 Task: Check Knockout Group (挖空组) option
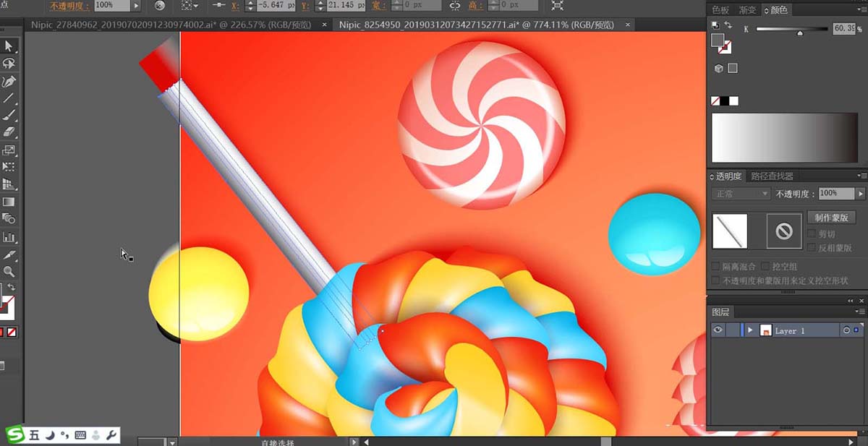tap(766, 267)
